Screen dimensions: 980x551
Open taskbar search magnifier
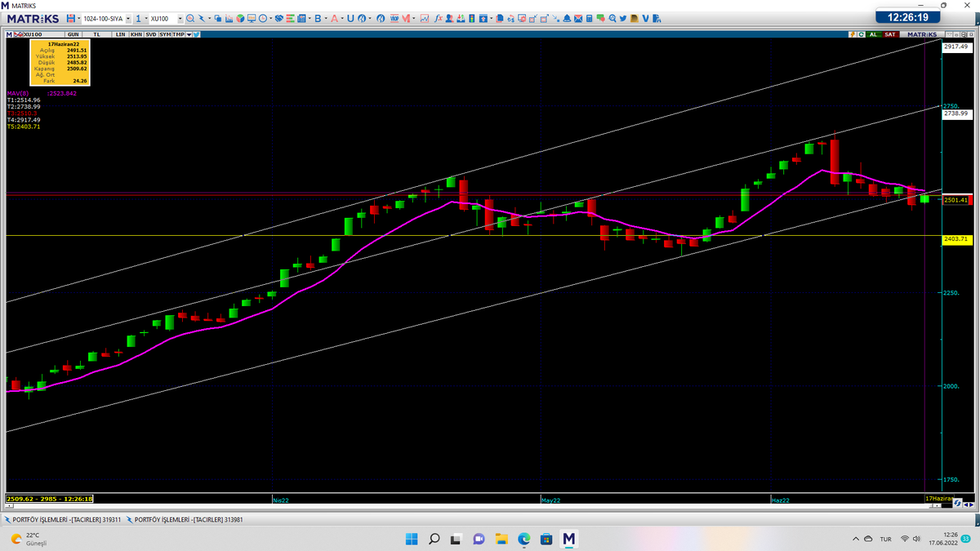point(434,539)
